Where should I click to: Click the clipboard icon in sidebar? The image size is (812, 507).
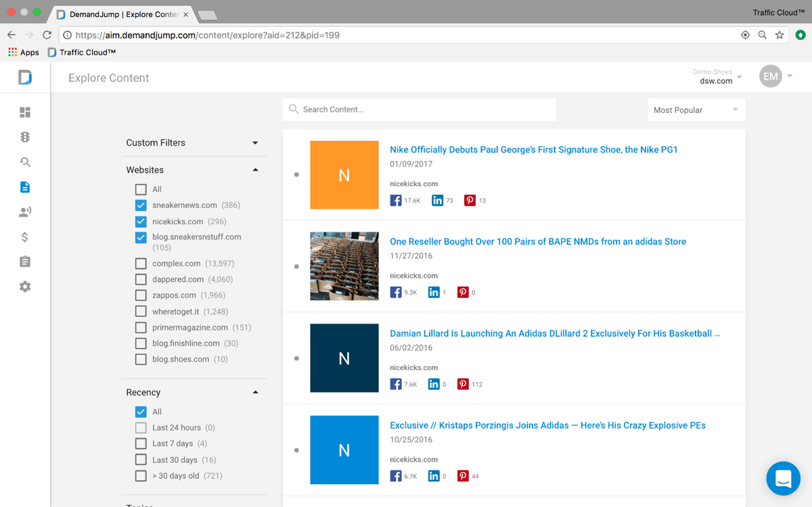tap(25, 262)
